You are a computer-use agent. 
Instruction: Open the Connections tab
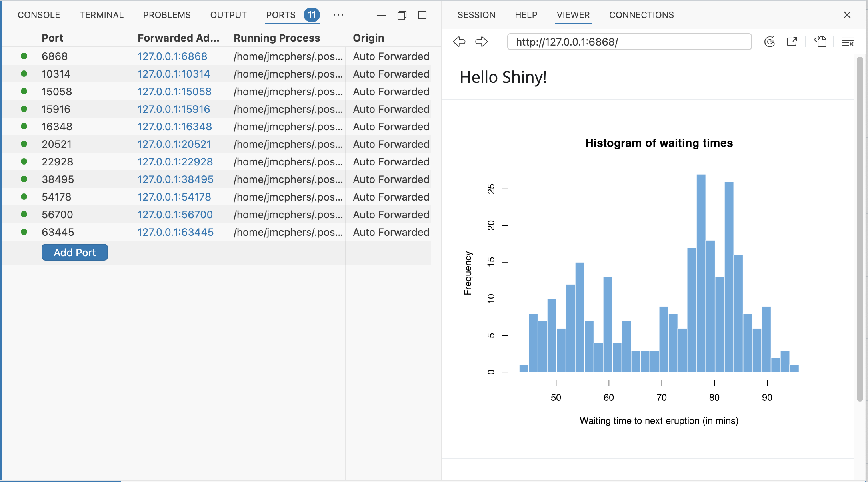coord(641,15)
